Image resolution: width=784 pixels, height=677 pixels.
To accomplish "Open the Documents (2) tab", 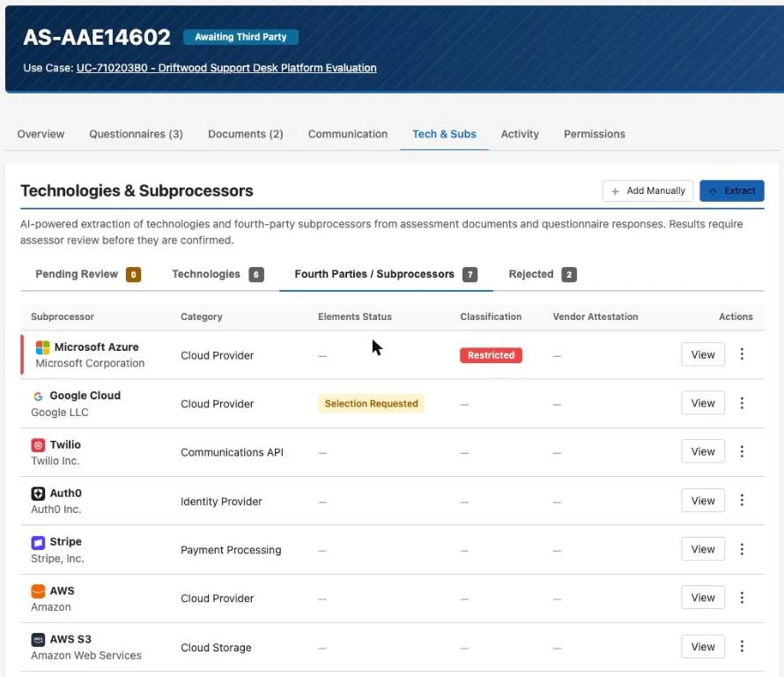I will coord(246,134).
